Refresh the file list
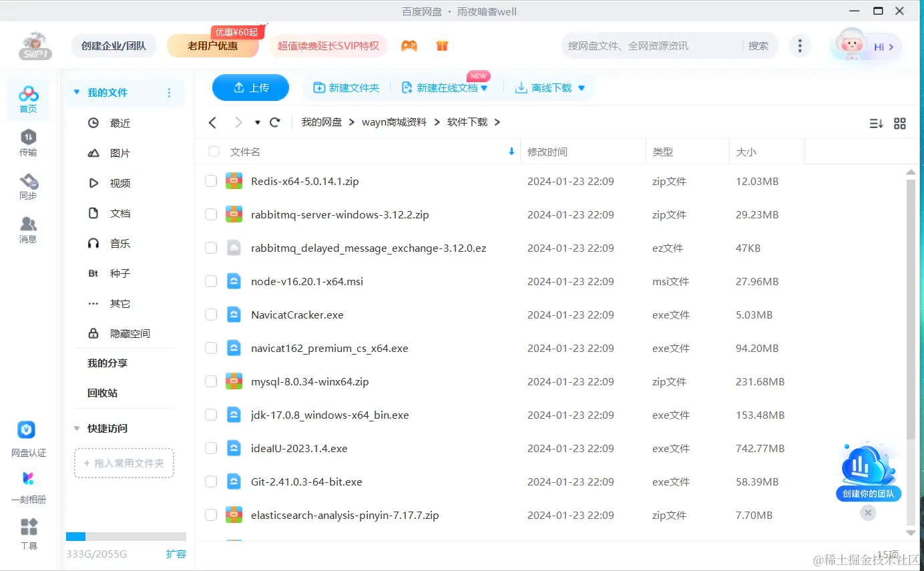This screenshot has width=924, height=571. point(274,123)
